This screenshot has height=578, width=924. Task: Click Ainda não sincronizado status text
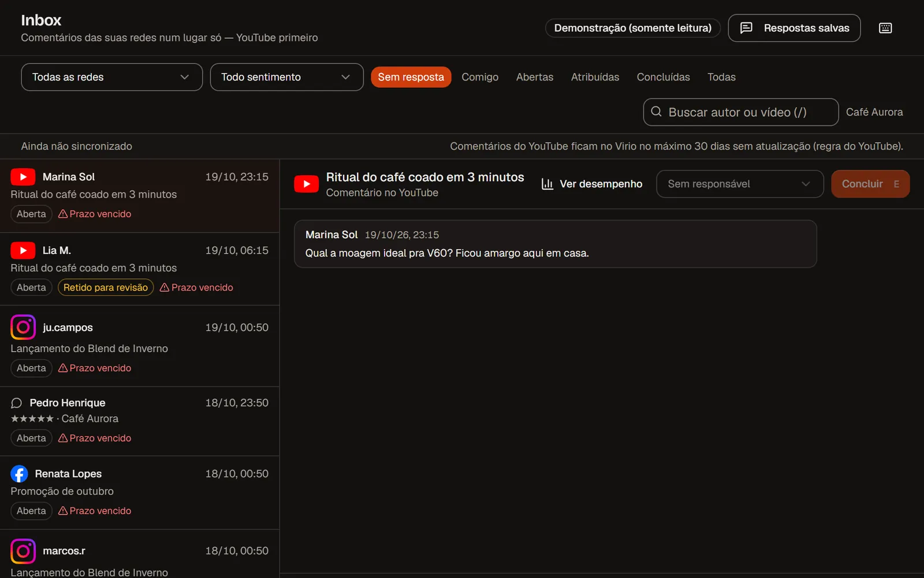click(76, 146)
